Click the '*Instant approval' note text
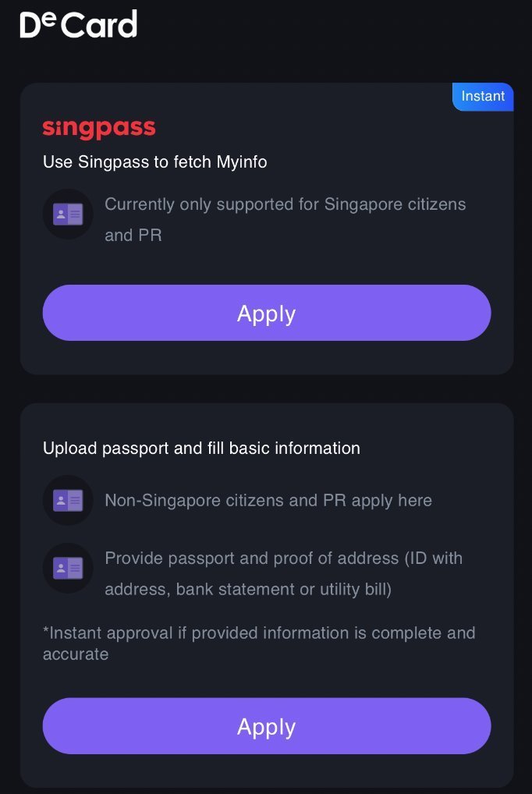The height and width of the screenshot is (794, 532). pyautogui.click(x=258, y=633)
